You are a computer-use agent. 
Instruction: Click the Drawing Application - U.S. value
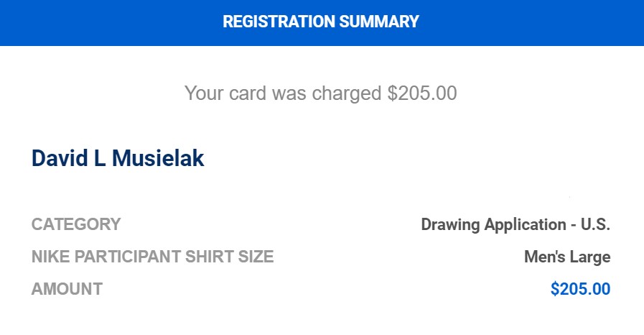[x=516, y=225]
